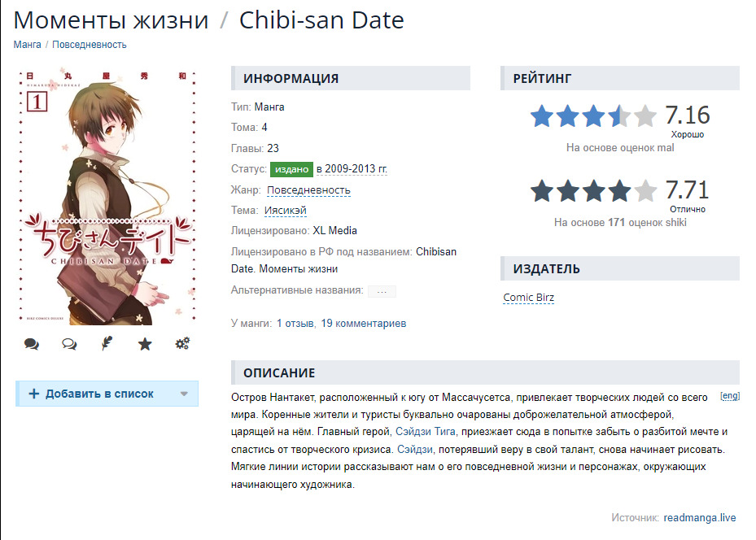Click the feather quill icon

107,344
